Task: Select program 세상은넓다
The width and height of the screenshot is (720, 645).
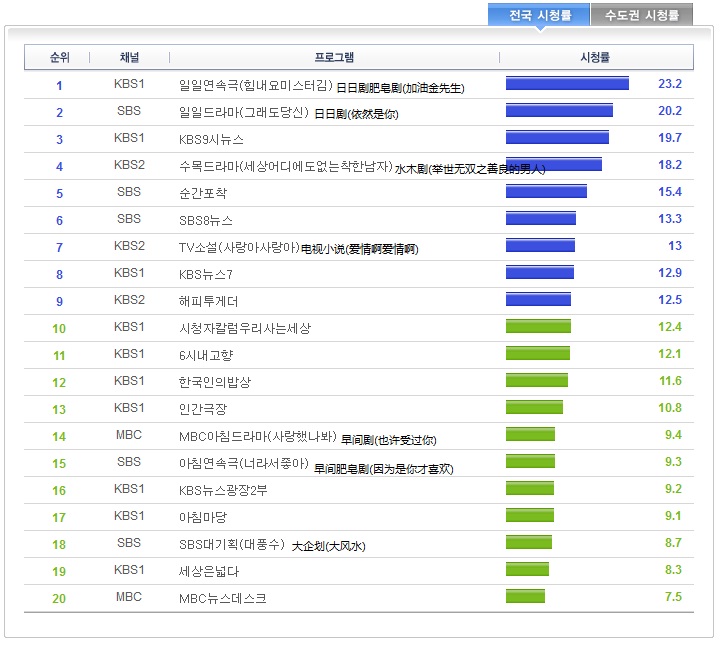Action: click(x=209, y=571)
